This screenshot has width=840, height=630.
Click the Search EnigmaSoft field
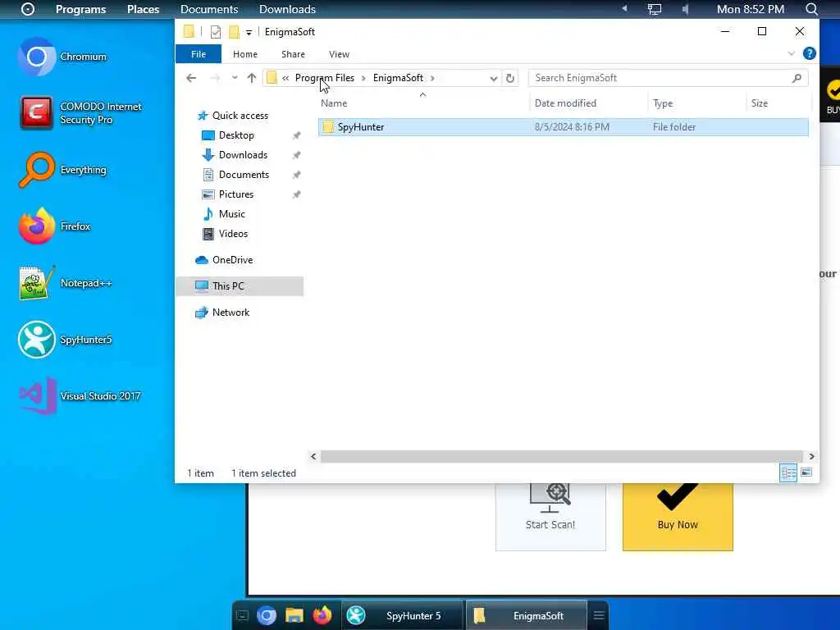click(x=668, y=78)
